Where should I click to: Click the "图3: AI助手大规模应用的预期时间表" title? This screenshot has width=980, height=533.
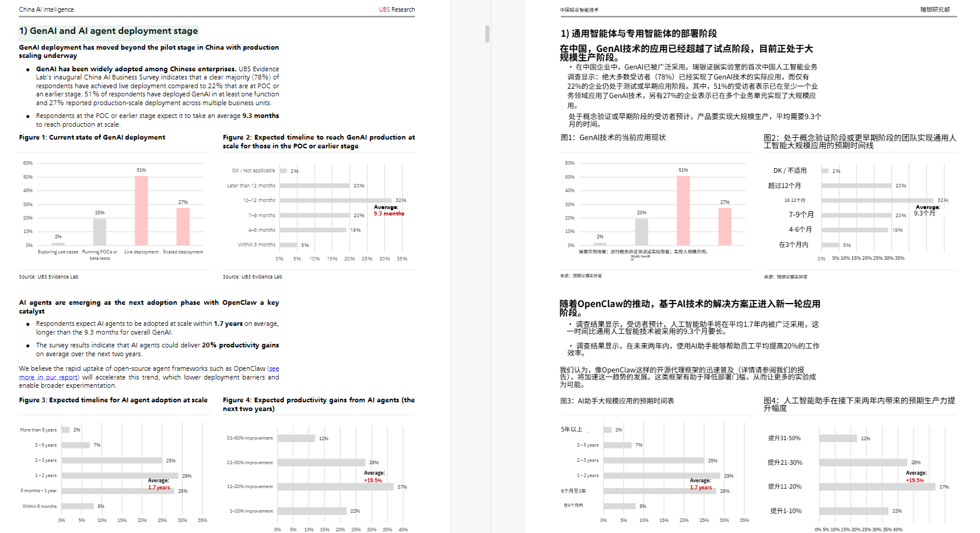click(617, 401)
